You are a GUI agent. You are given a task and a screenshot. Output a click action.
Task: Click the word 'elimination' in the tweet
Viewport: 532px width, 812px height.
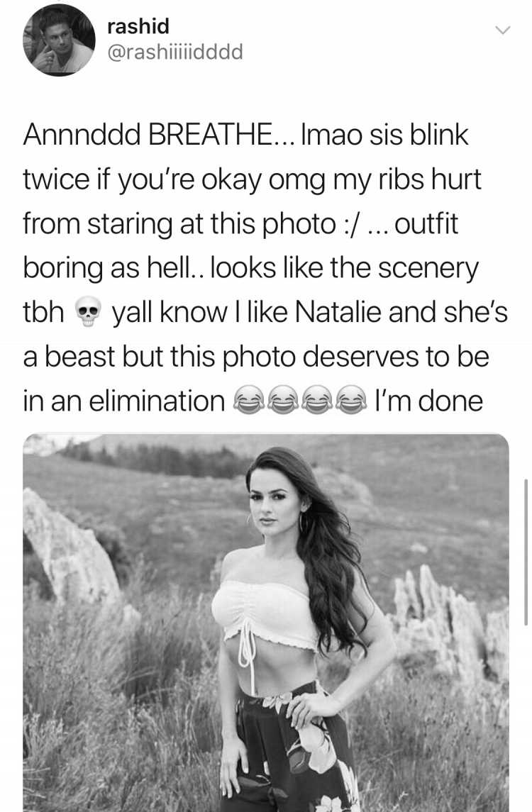coord(157,401)
